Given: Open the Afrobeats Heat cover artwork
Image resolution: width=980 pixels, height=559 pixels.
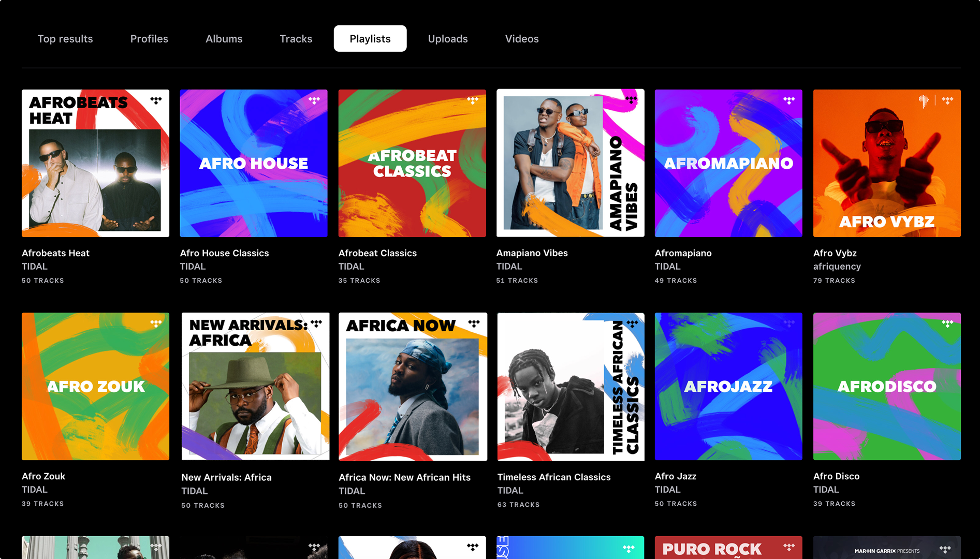Looking at the screenshot, I should (x=95, y=163).
